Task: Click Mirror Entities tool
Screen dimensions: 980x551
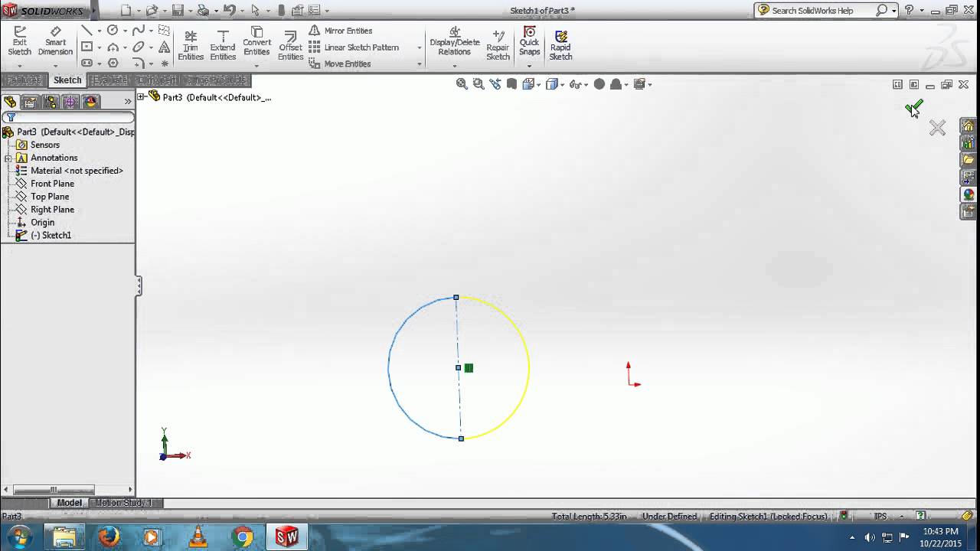Action: [x=341, y=31]
